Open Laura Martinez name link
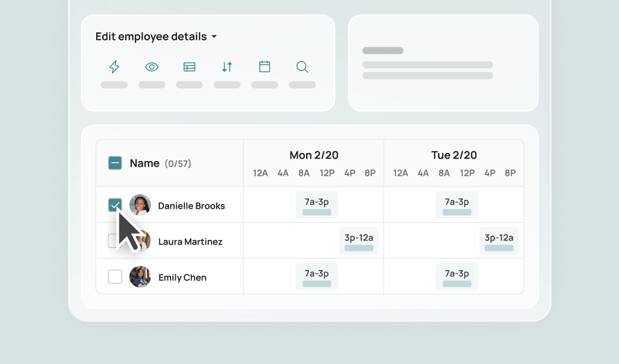The height and width of the screenshot is (364, 619). 190,242
